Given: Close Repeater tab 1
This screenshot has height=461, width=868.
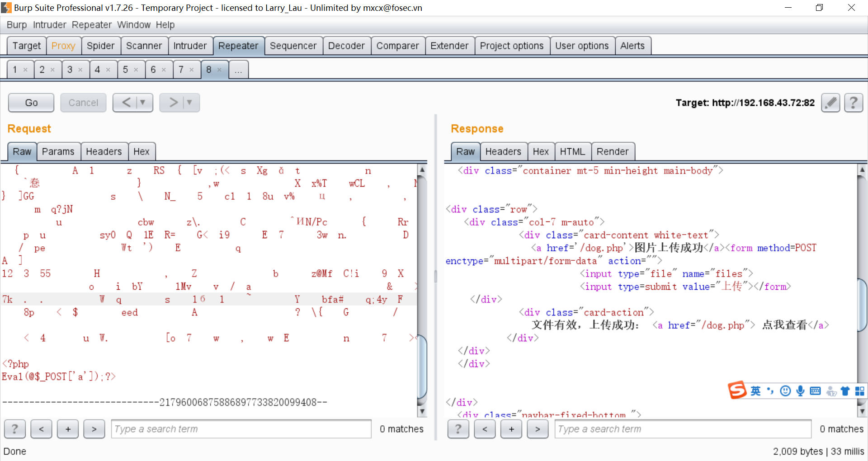Looking at the screenshot, I should point(25,70).
